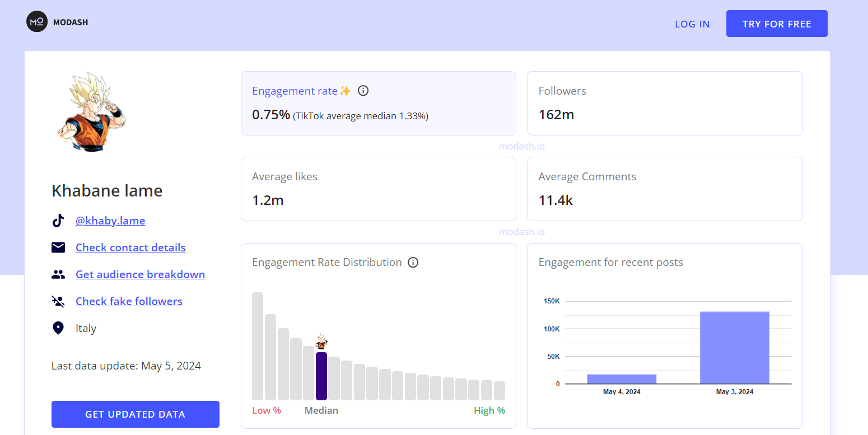Click the Khabane lame profile picture
Viewport: 868px width, 435px height.
pyautogui.click(x=91, y=113)
